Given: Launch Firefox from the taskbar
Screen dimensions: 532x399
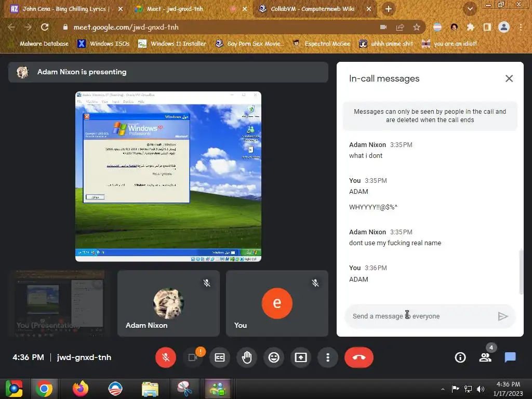Looking at the screenshot, I should click(x=81, y=389).
